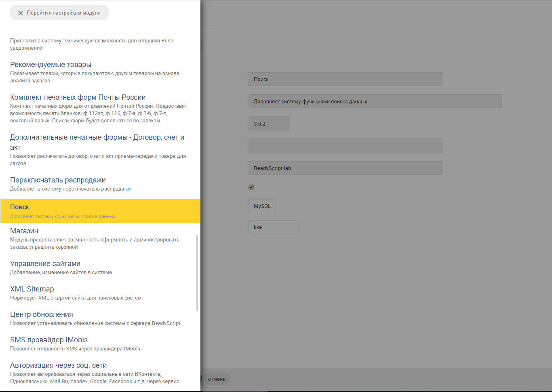Click the ReadyScript lab. author field
This screenshot has width=552, height=392.
coord(345,168)
